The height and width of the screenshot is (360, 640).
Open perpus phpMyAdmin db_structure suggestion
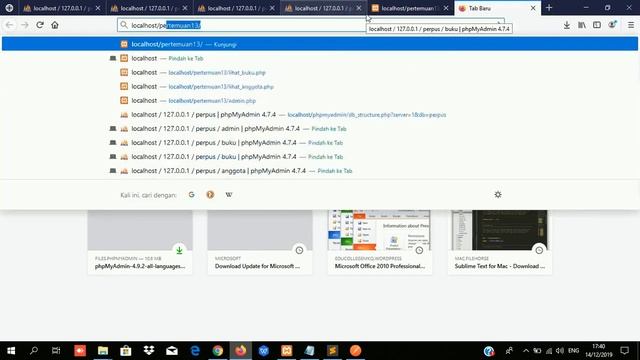pos(320,115)
